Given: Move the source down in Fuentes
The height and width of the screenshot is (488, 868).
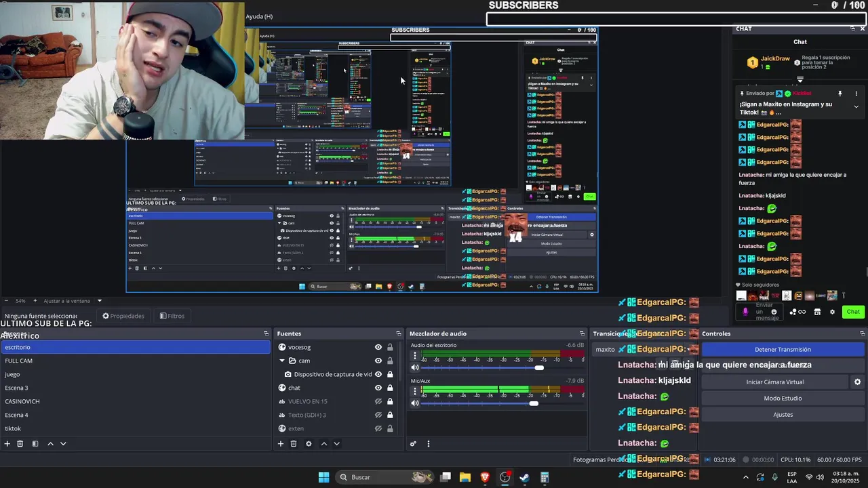Looking at the screenshot, I should click(x=336, y=444).
